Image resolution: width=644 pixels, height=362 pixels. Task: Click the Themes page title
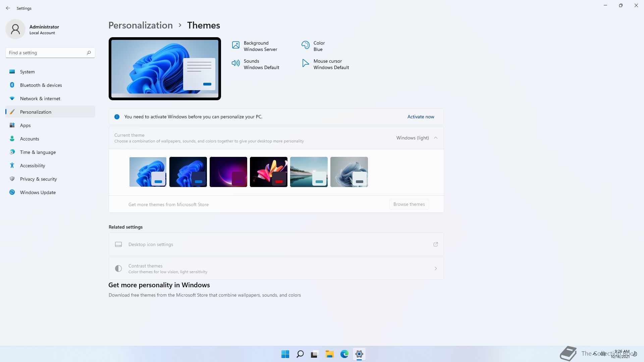click(x=204, y=25)
